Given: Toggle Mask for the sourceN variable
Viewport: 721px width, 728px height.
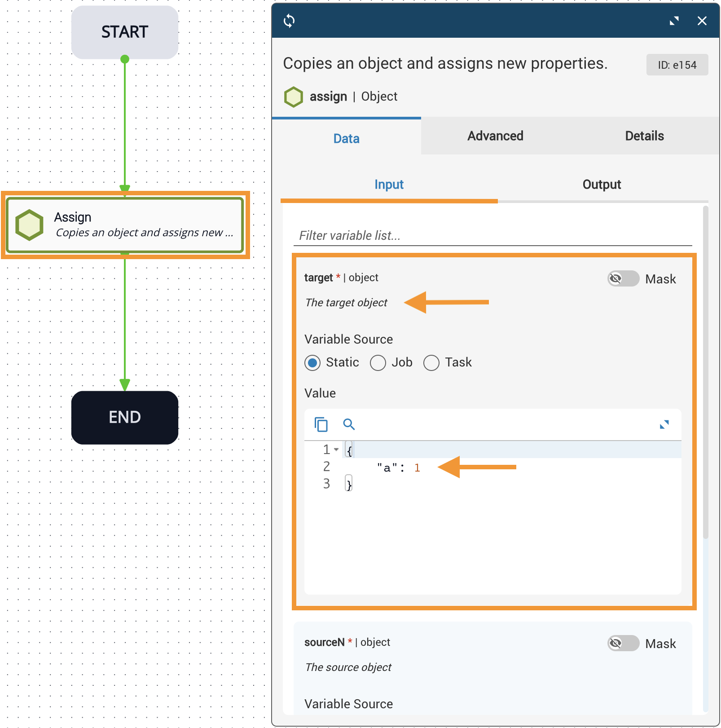Looking at the screenshot, I should 623,644.
